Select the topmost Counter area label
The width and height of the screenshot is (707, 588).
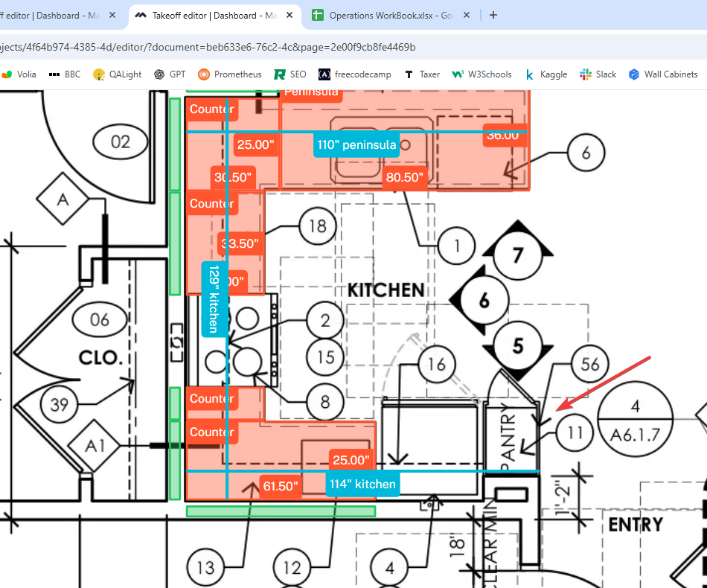[x=212, y=109]
